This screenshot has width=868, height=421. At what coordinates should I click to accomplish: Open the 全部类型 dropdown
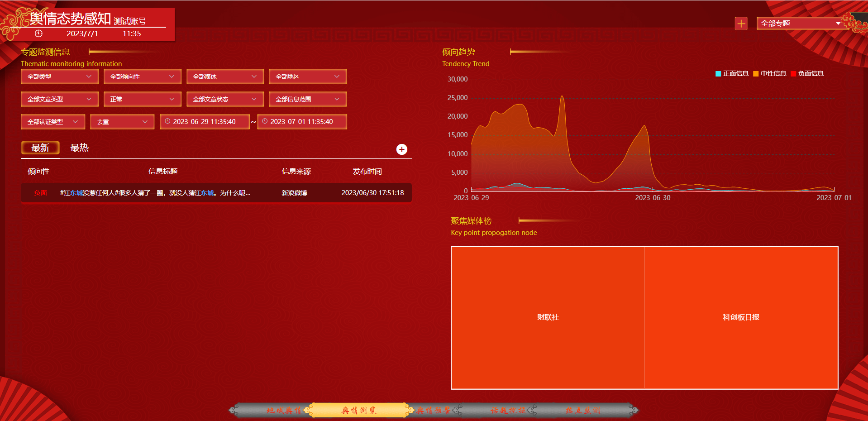(60, 77)
